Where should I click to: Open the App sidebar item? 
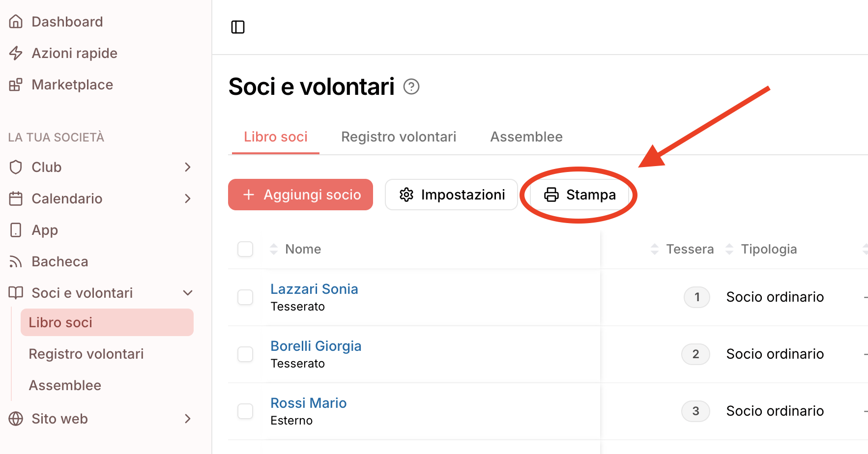(45, 230)
